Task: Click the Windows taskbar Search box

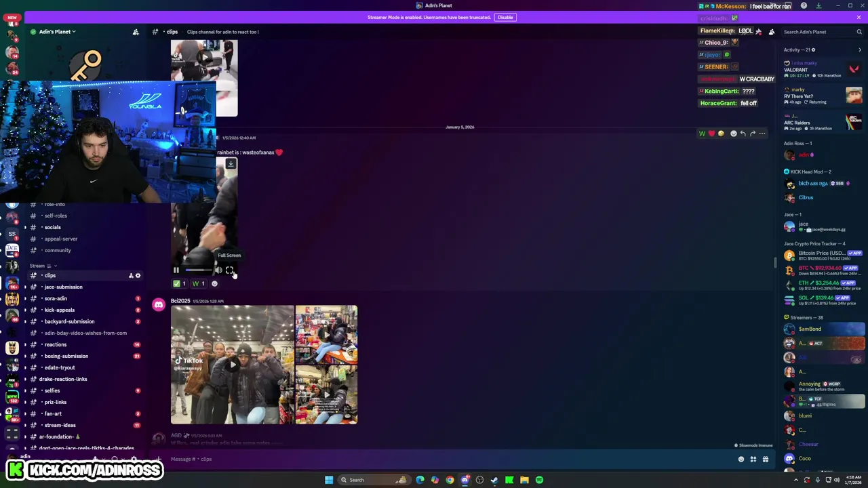Action: pos(373,480)
